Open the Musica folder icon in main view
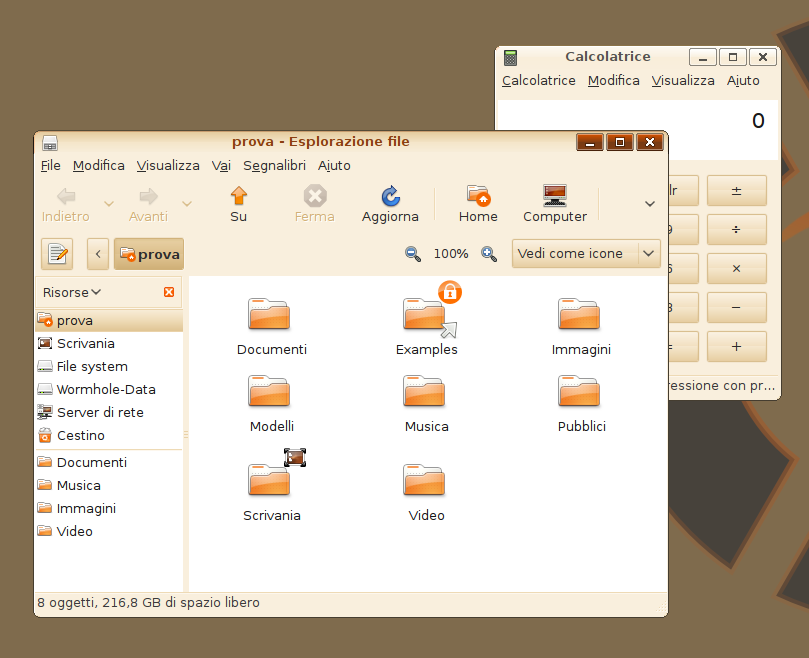The image size is (809, 658). [x=424, y=391]
